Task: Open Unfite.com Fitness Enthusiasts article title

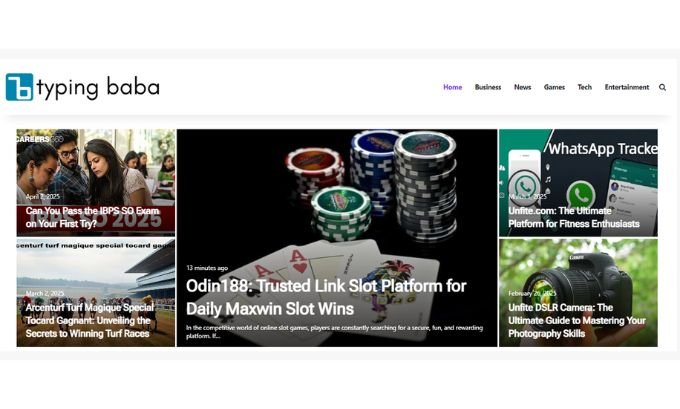Action: pos(574,217)
